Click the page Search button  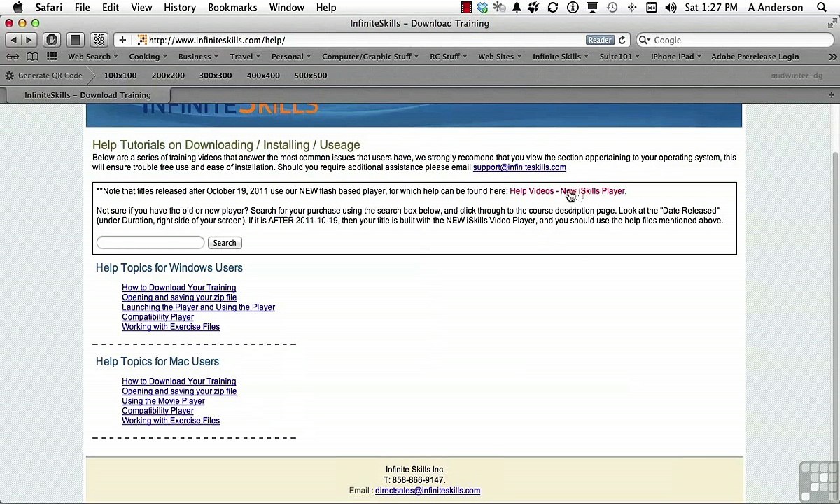click(x=225, y=243)
